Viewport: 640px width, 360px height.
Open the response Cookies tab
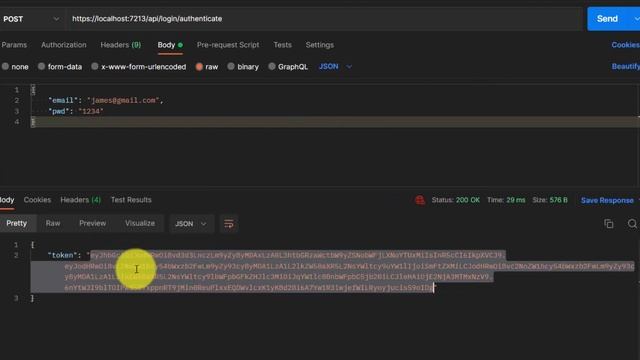37,200
